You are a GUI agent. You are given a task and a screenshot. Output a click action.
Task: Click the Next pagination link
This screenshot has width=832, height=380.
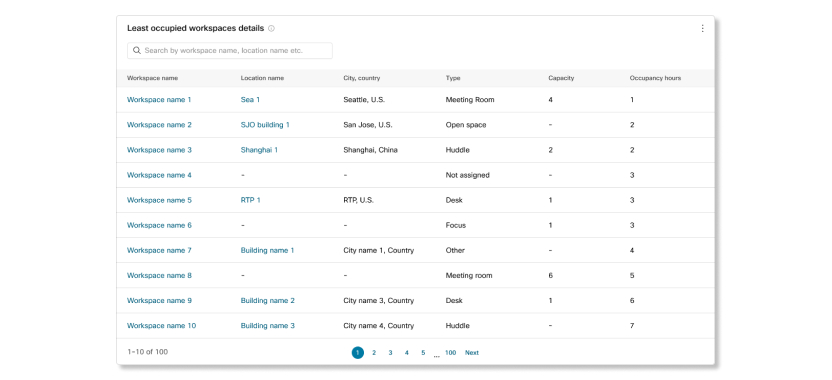[x=472, y=353]
